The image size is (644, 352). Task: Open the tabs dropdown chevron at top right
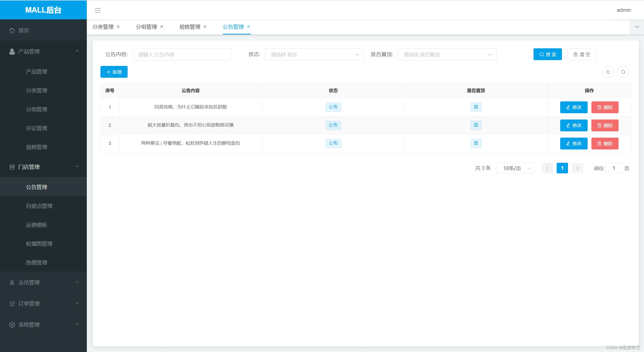coord(637,27)
